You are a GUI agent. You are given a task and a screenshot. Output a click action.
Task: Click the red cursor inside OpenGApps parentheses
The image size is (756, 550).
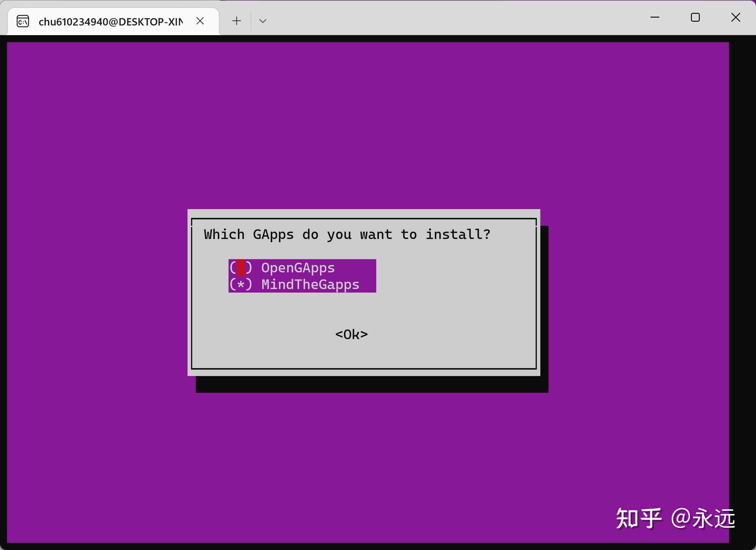[x=241, y=267]
